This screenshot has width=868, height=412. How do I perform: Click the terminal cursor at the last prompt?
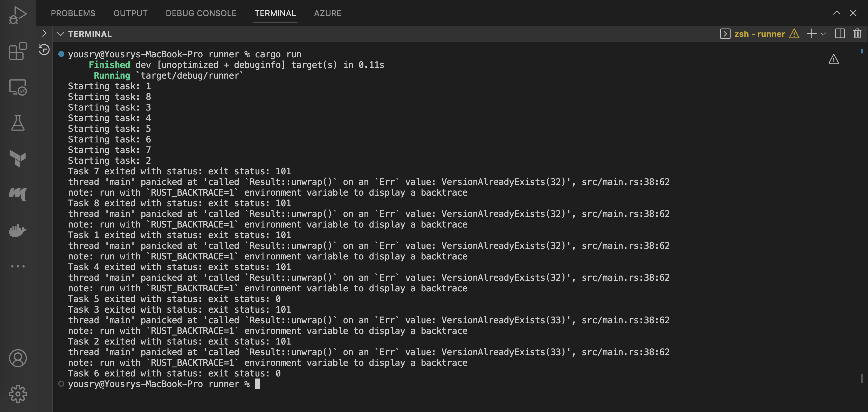click(257, 384)
